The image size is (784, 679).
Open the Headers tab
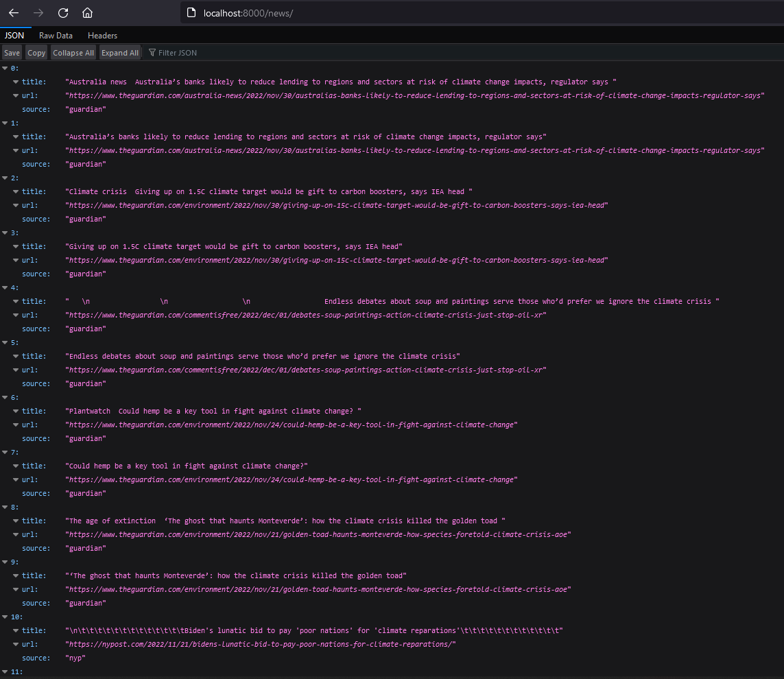coord(102,35)
